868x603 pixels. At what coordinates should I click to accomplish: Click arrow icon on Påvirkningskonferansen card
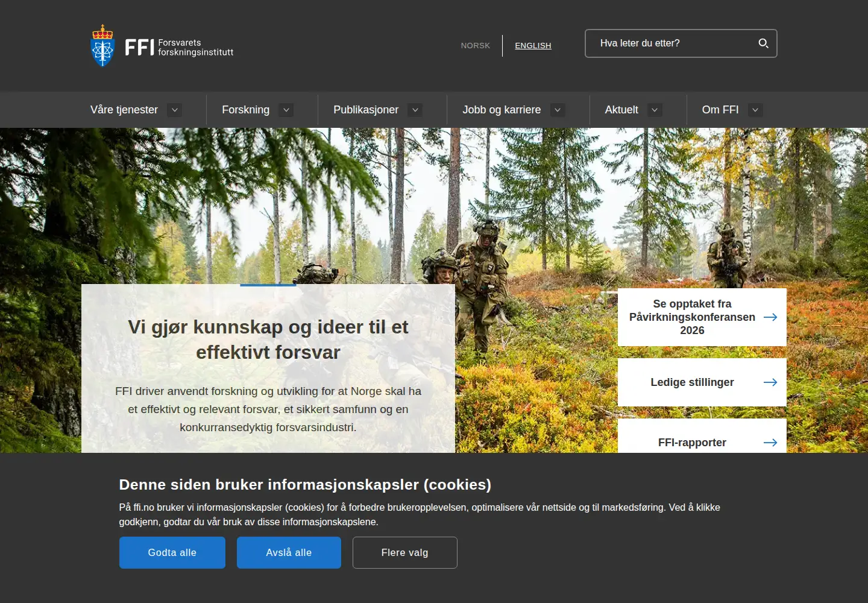click(770, 317)
